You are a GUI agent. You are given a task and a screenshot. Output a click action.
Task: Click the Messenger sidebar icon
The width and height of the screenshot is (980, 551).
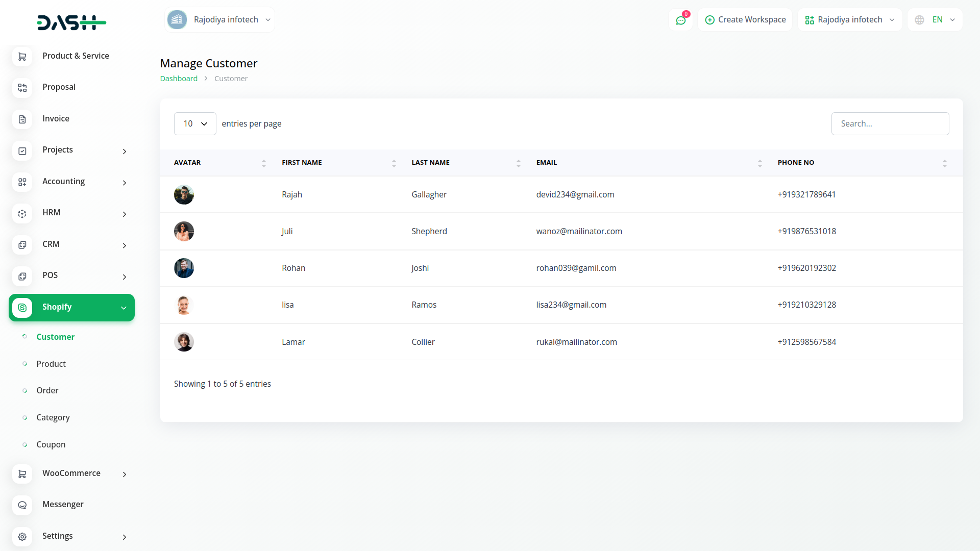tap(22, 505)
